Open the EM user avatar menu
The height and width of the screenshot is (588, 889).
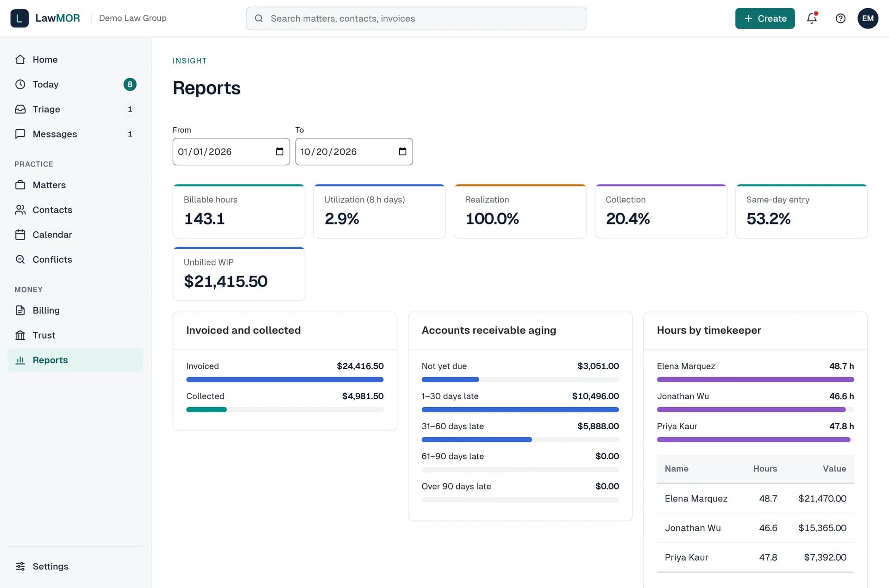(x=868, y=18)
